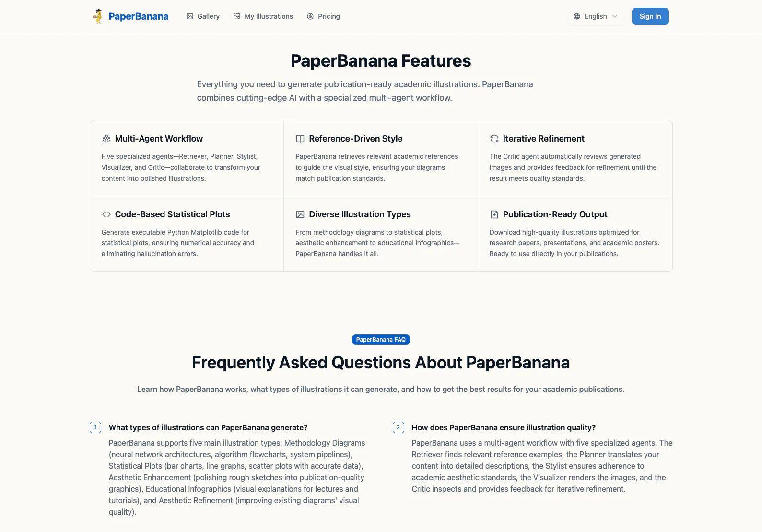Click question 'What types of illustrations can PaperBanana generate?'
This screenshot has height=532, width=762.
click(x=208, y=427)
